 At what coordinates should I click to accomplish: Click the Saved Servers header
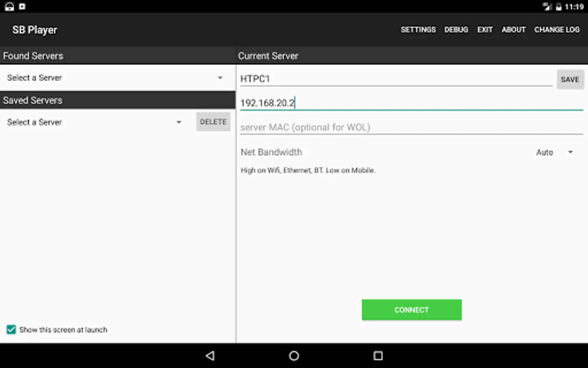(x=33, y=100)
